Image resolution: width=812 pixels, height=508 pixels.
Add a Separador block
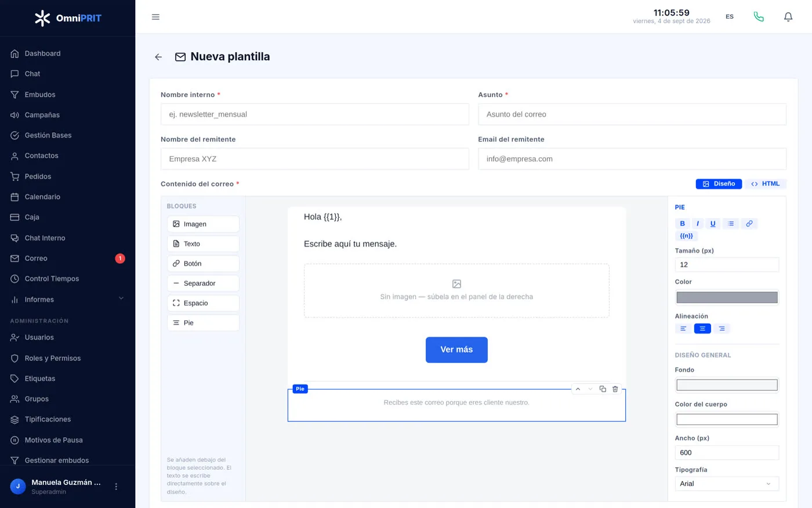pos(203,283)
